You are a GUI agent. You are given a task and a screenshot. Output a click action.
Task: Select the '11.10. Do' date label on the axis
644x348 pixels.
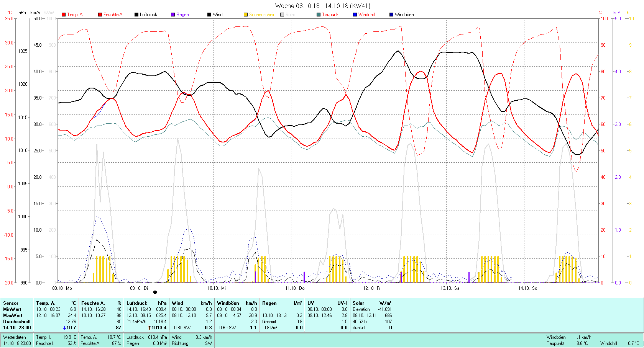(x=295, y=288)
